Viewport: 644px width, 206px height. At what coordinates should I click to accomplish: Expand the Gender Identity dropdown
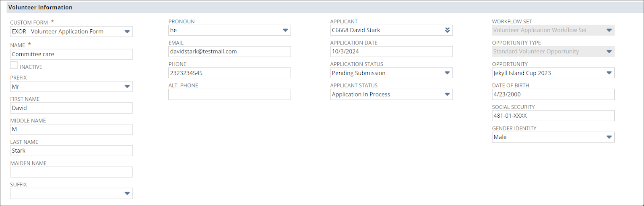[609, 137]
